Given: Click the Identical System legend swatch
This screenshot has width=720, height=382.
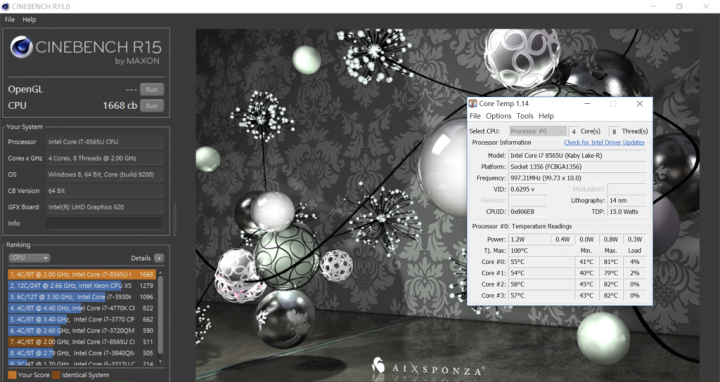Looking at the screenshot, I should point(56,375).
